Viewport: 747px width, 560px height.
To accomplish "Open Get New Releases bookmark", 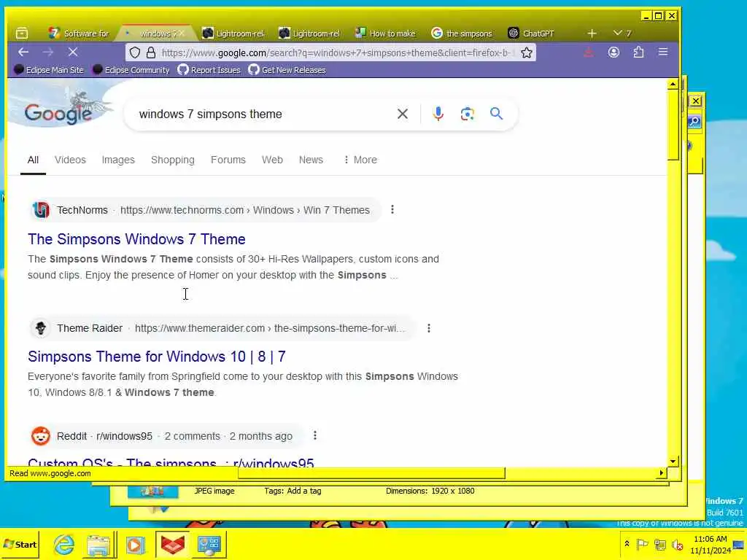I will pyautogui.click(x=287, y=70).
